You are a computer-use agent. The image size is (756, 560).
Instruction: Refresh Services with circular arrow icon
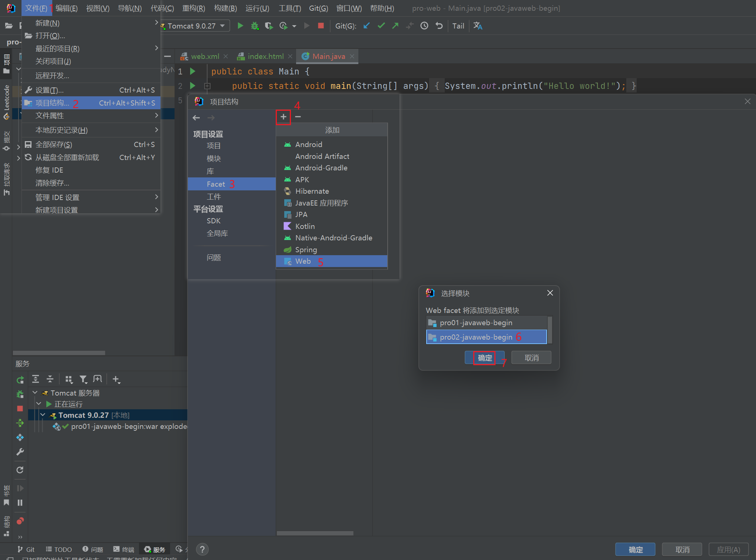(x=20, y=470)
